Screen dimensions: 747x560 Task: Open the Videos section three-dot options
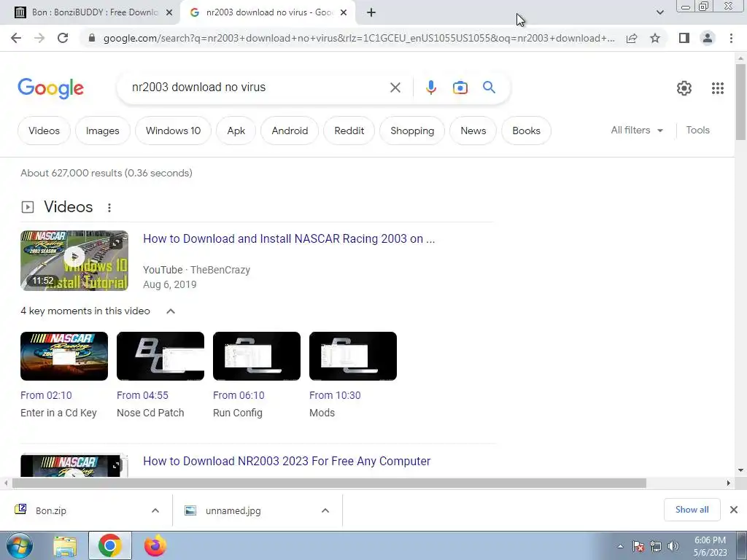pos(109,208)
